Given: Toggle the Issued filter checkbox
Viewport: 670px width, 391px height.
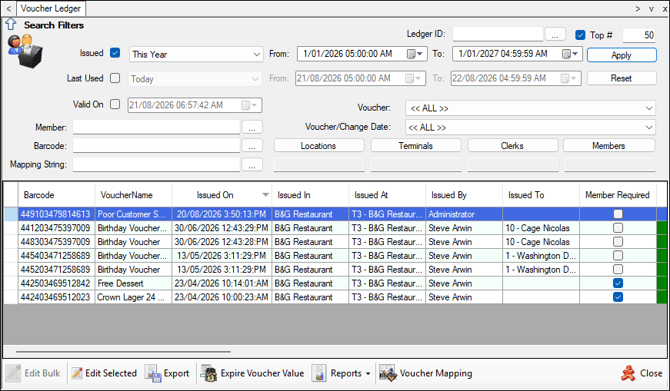Looking at the screenshot, I should tap(115, 53).
